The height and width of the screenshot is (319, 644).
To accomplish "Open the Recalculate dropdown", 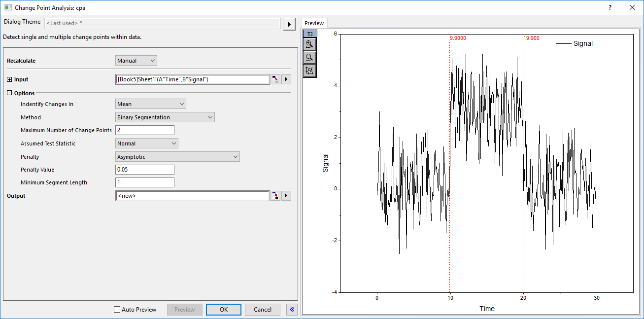I will click(x=136, y=61).
